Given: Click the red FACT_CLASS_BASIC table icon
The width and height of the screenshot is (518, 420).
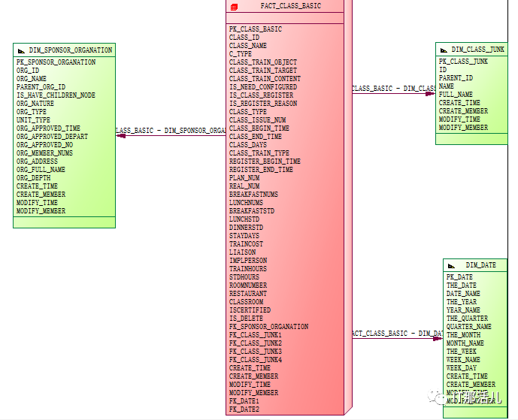Looking at the screenshot, I should [x=234, y=7].
